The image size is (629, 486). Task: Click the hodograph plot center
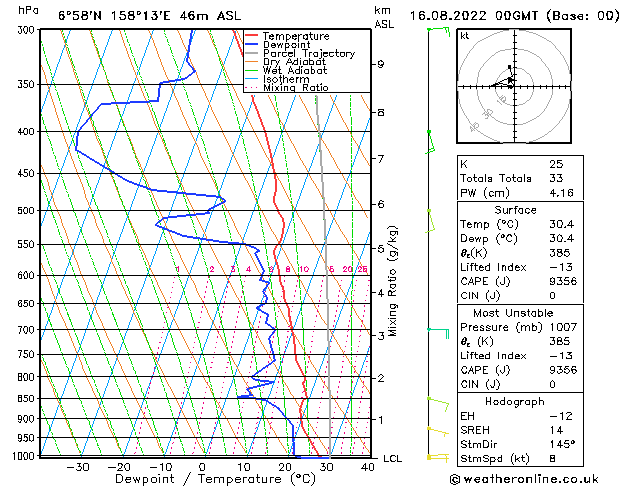514,86
